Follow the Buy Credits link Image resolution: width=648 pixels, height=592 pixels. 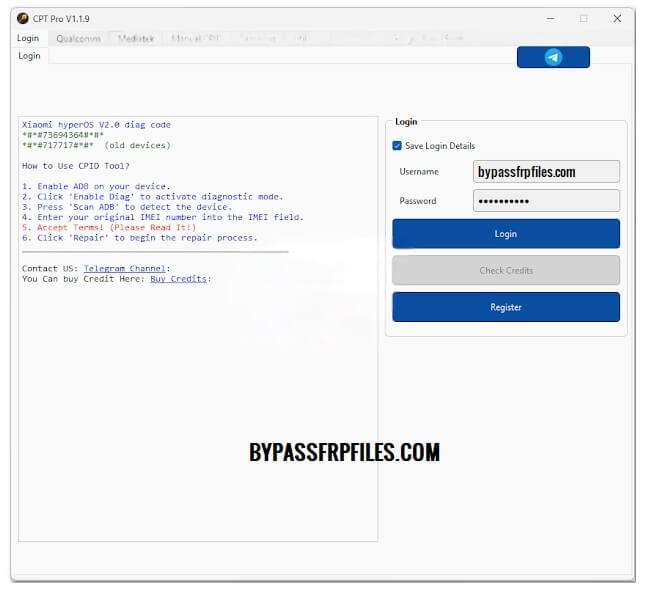pos(178,279)
